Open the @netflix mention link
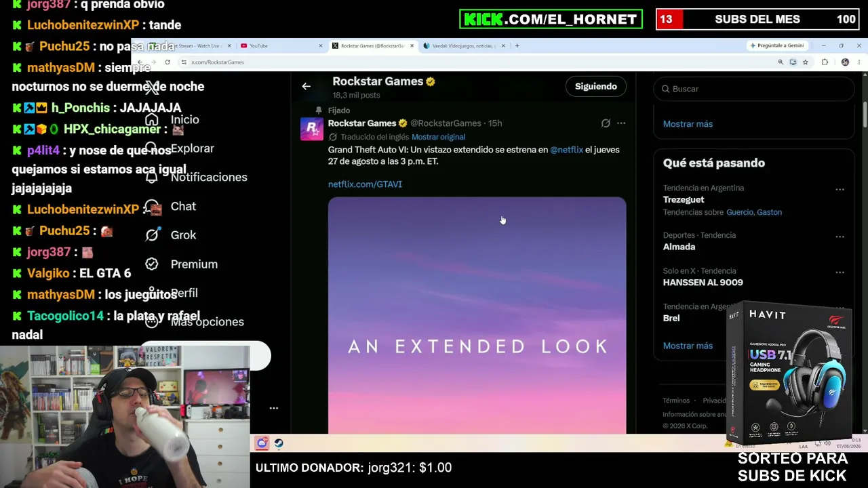 (x=566, y=150)
